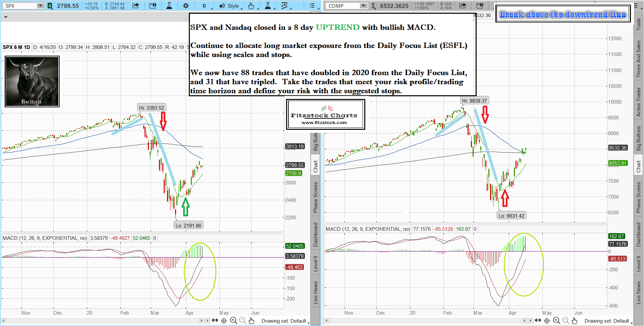This screenshot has width=644, height=326.
Task: Click the crosshair icon below COMP chart
Action: click(547, 321)
